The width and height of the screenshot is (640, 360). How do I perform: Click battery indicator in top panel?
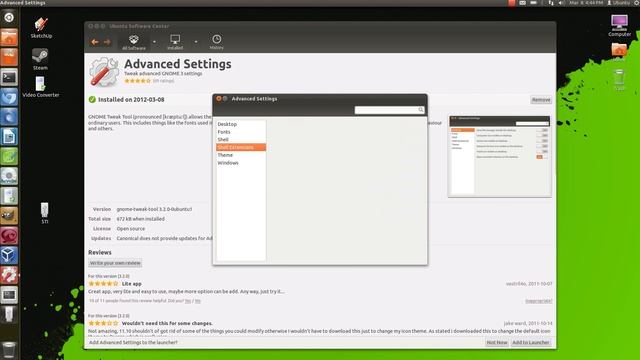click(x=533, y=3)
